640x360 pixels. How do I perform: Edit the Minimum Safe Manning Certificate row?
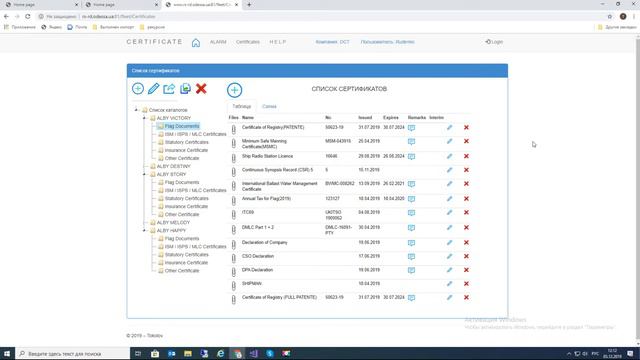coord(449,141)
